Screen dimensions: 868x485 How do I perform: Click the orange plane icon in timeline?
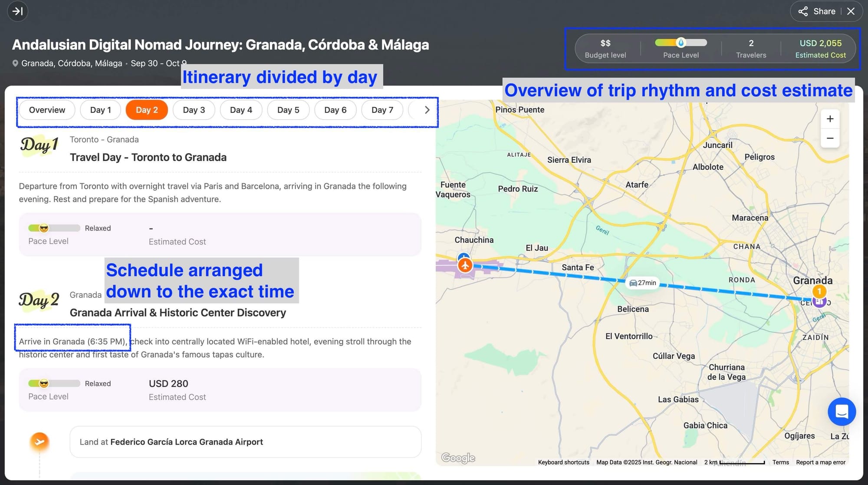(x=39, y=442)
